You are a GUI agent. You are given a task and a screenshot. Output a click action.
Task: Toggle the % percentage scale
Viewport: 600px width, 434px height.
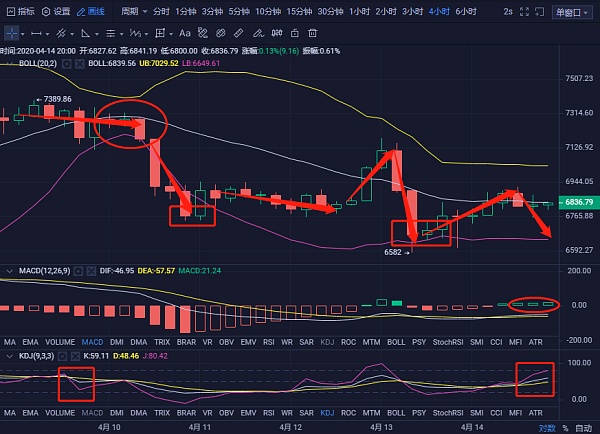pyautogui.click(x=566, y=428)
